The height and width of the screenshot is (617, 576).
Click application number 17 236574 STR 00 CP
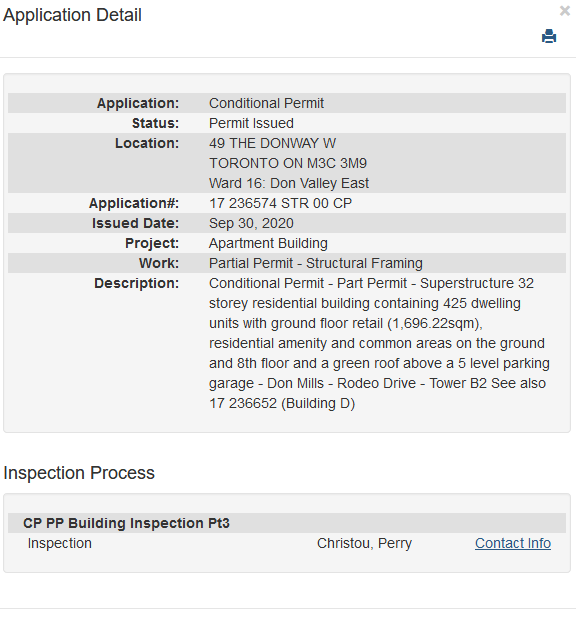tap(281, 203)
